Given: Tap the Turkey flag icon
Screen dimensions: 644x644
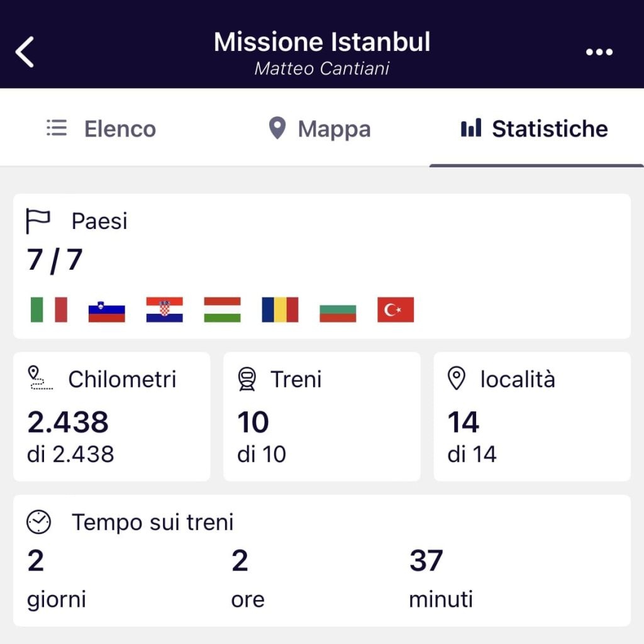Looking at the screenshot, I should (x=396, y=309).
